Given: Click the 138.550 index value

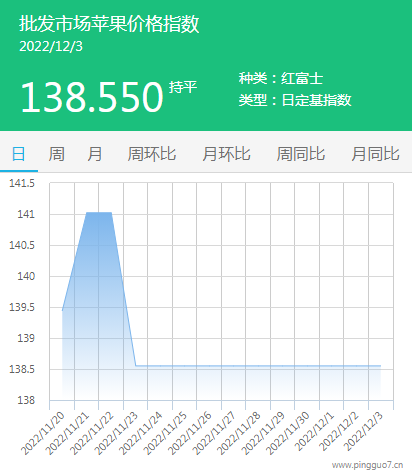Looking at the screenshot, I should click(92, 97).
